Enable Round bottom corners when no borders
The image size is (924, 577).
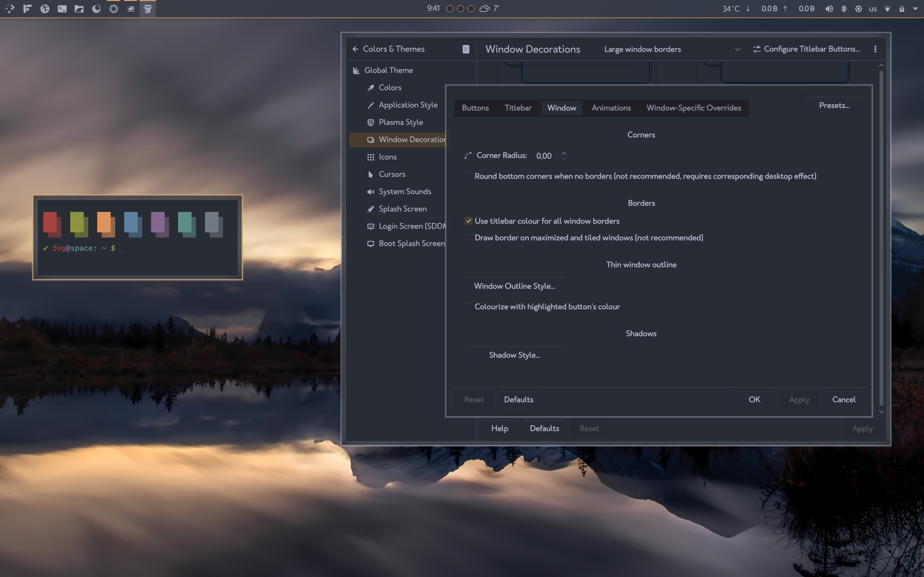[x=468, y=176]
